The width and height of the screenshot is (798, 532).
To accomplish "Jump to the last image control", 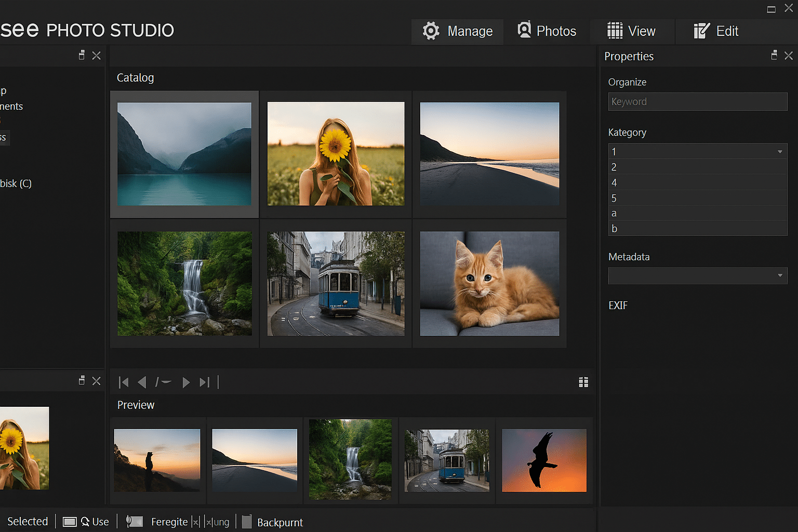I will click(204, 382).
